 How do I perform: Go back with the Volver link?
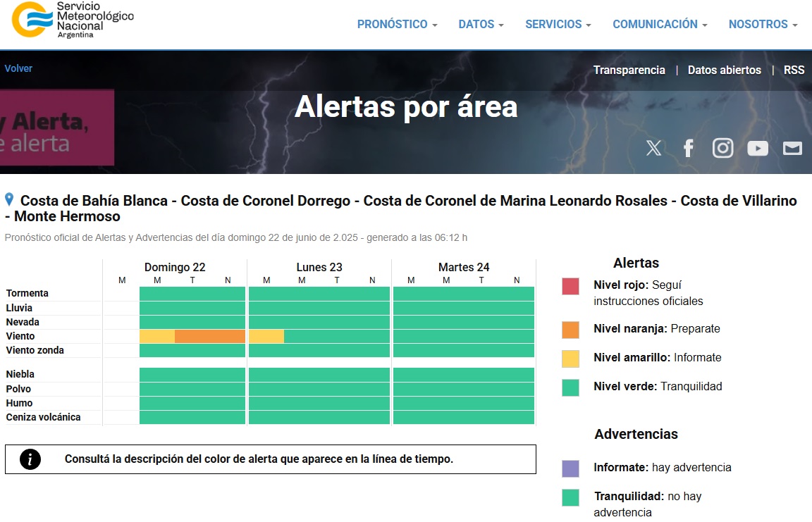pyautogui.click(x=18, y=68)
